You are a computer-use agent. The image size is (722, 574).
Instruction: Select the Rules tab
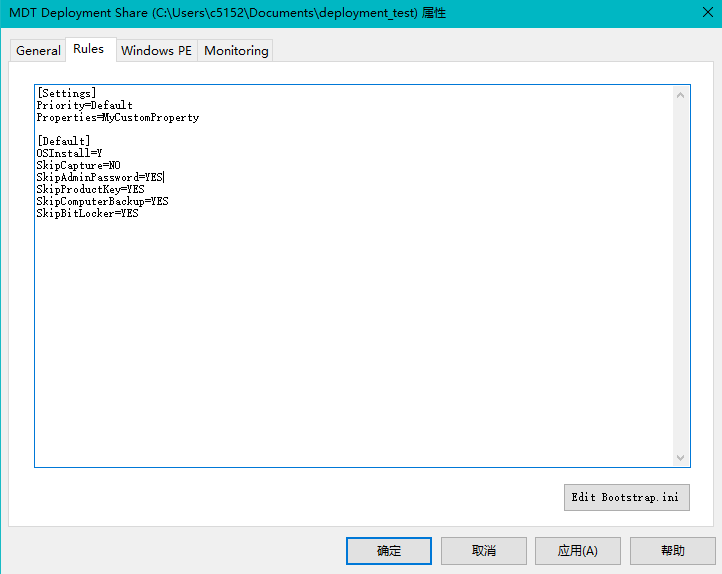click(x=90, y=49)
